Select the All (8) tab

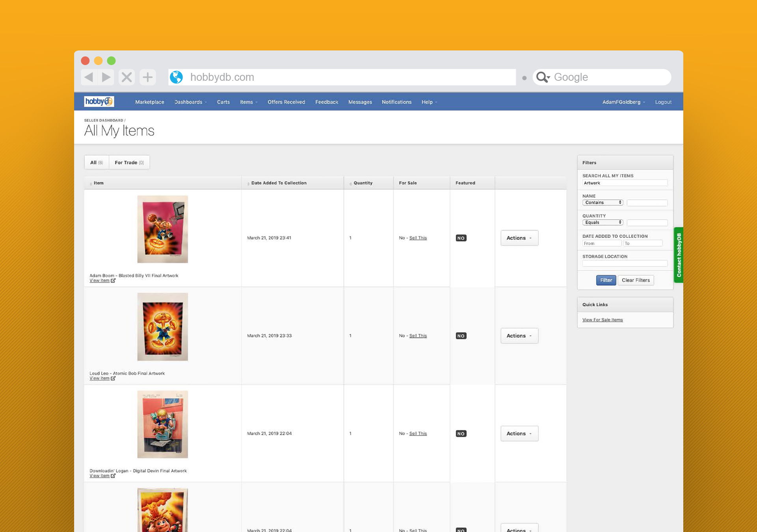pos(97,162)
